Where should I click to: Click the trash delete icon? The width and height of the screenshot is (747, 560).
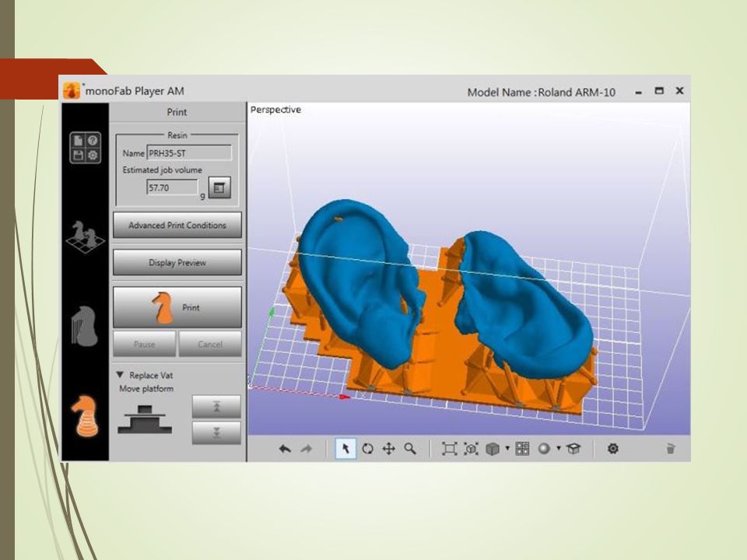click(x=670, y=449)
